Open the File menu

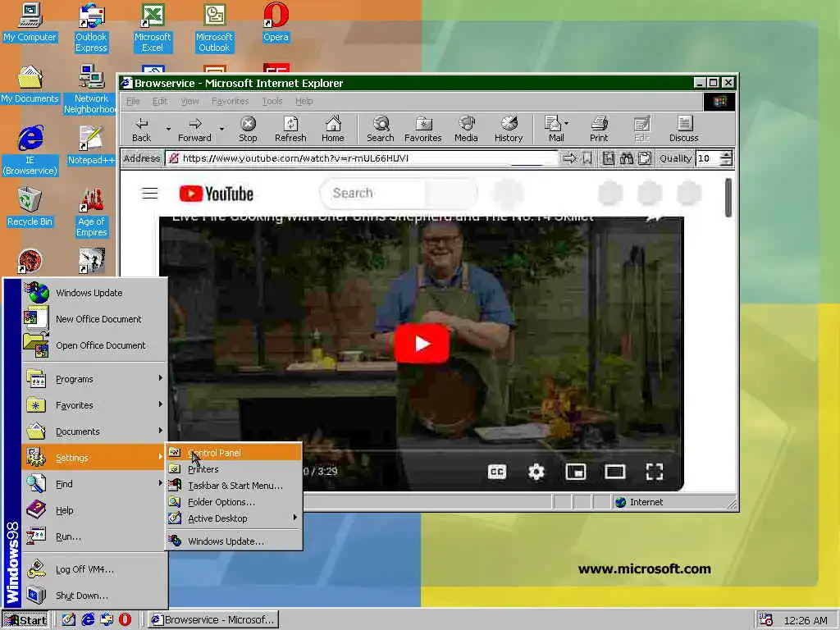(133, 101)
